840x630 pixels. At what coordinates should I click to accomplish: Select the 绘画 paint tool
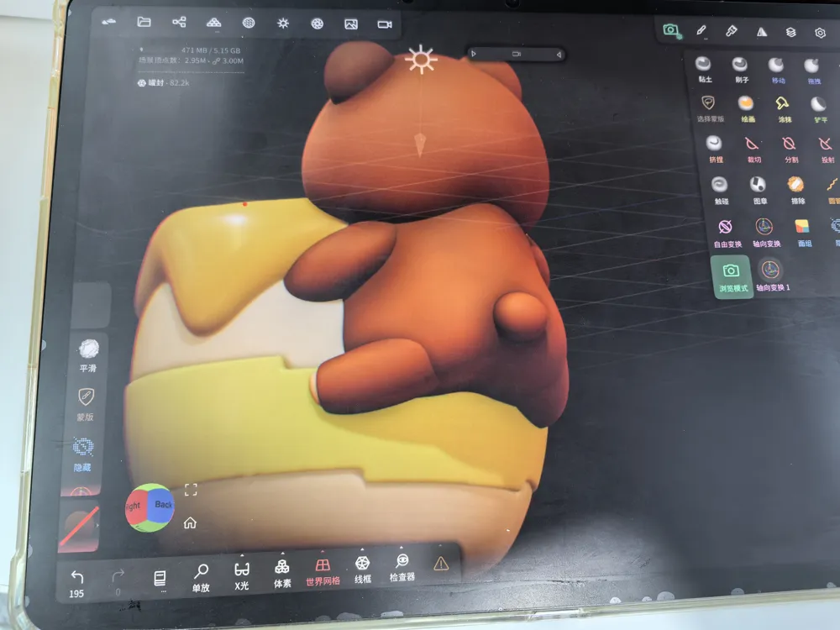point(746,108)
